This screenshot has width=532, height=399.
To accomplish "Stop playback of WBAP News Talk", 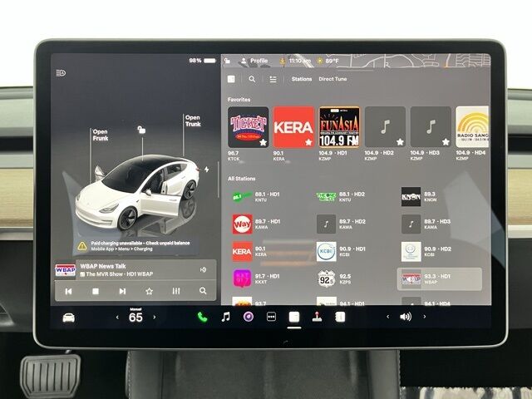I will click(x=96, y=291).
